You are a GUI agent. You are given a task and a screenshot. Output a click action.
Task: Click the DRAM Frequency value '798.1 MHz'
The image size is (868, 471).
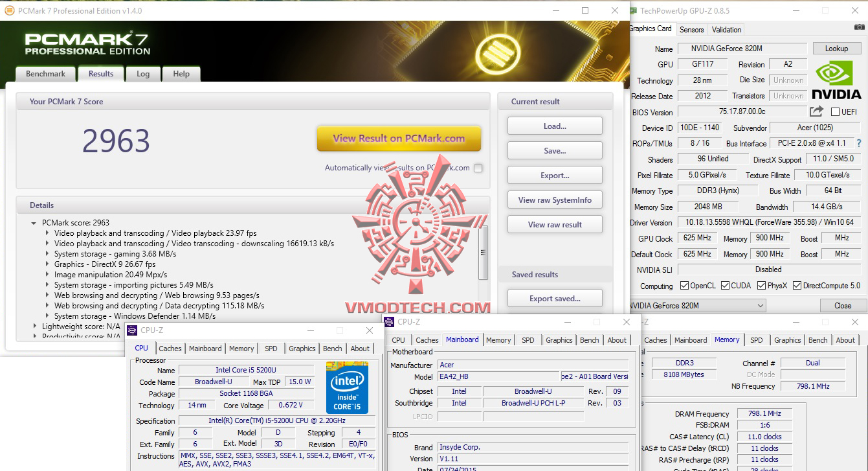(764, 413)
